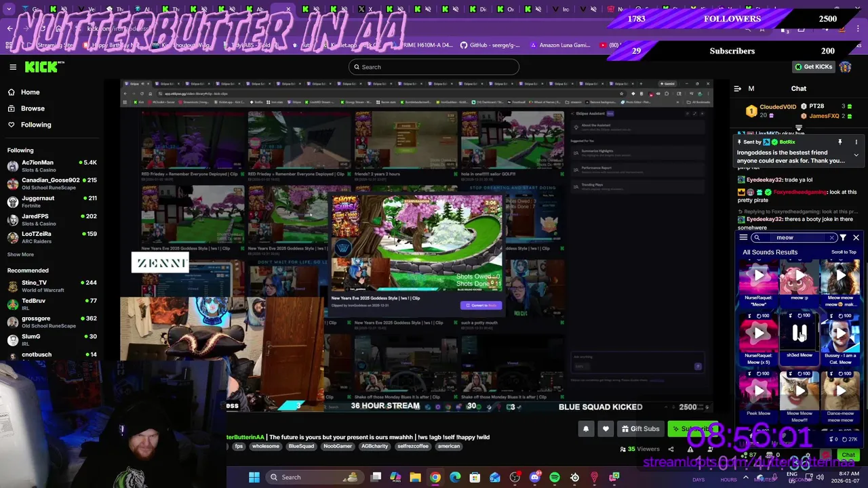Toggle stream notification bell
Viewport: 868px width, 488px height.
586,429
